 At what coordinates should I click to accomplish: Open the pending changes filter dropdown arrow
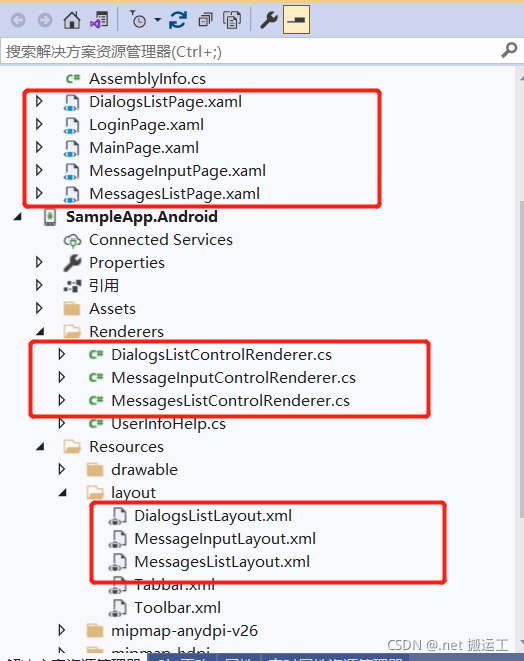tap(158, 20)
